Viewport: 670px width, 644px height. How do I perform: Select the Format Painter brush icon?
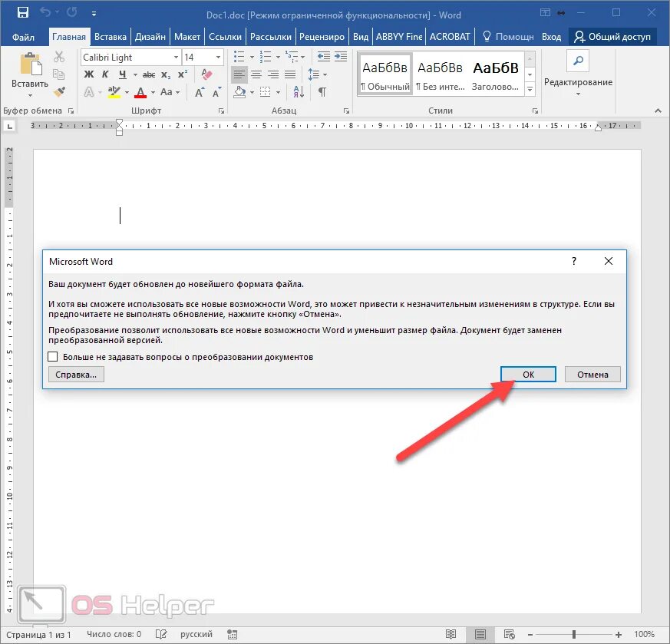(59, 91)
